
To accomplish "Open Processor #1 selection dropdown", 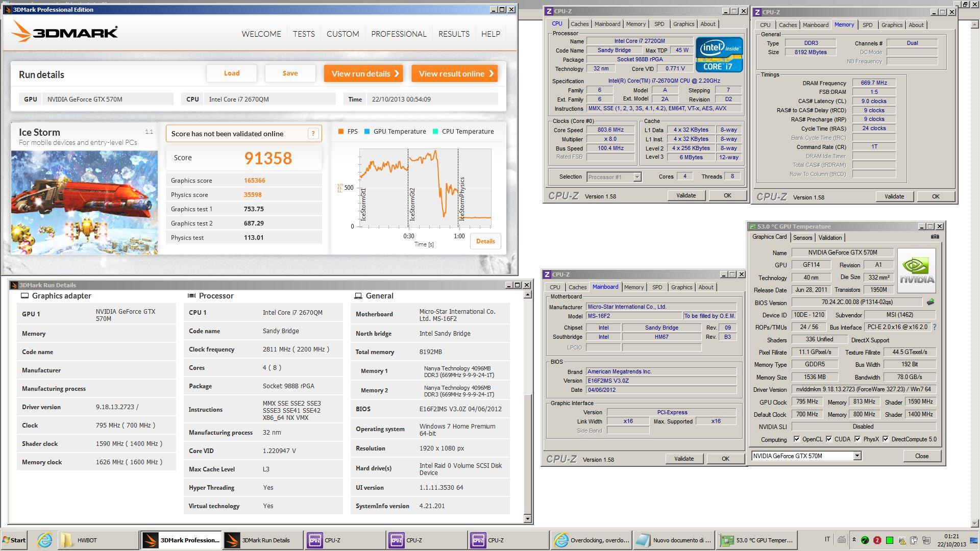I will [637, 177].
